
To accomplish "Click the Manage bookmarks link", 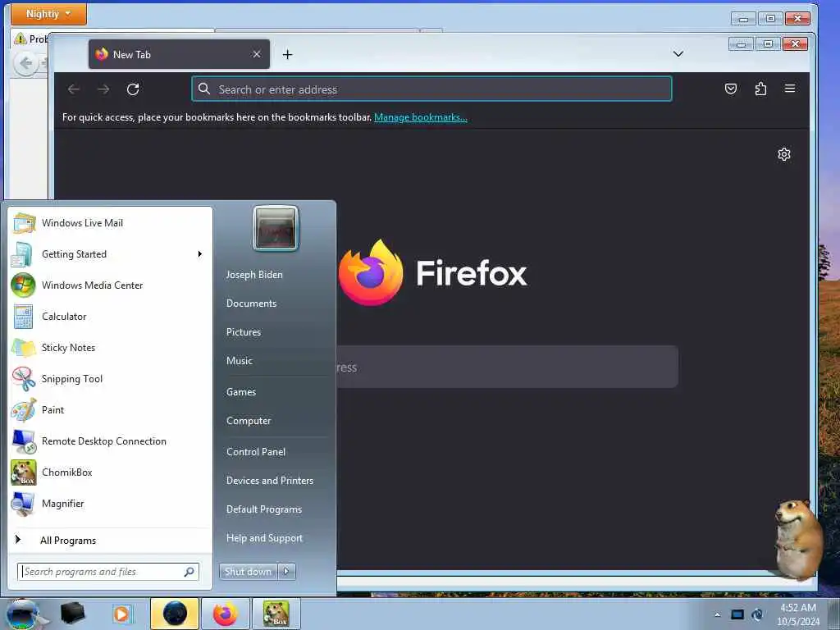I will coord(421,117).
